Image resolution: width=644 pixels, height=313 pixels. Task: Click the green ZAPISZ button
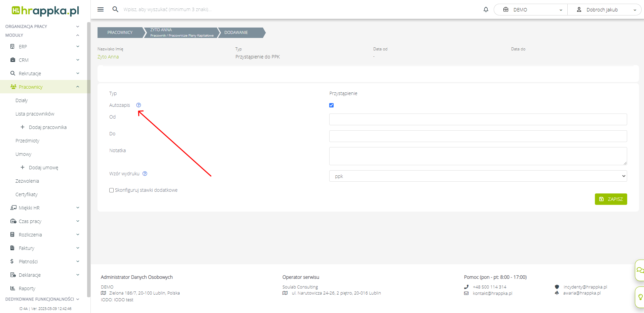(x=611, y=199)
